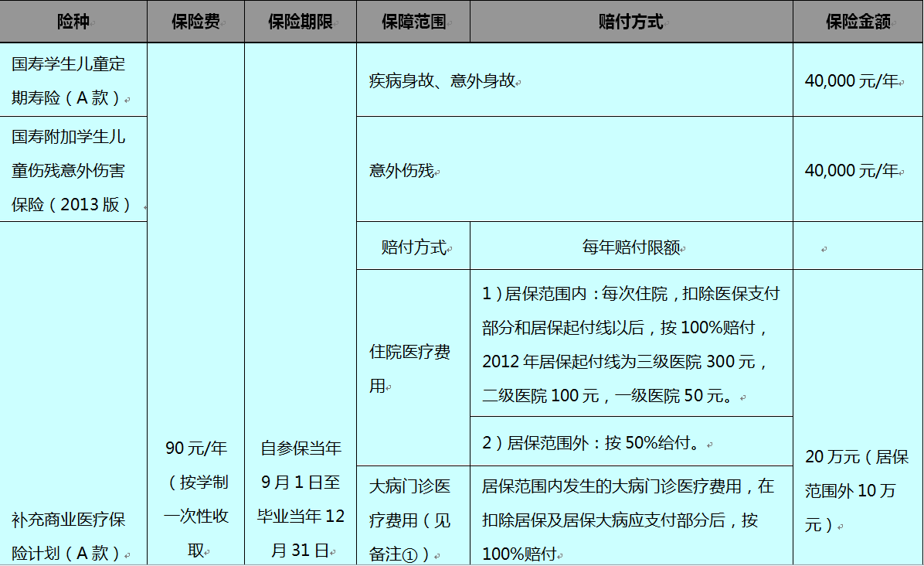Screen dimensions: 924x566
Task: Select the 补充商业医疗保险计划（A款） cell
Action: [73, 394]
